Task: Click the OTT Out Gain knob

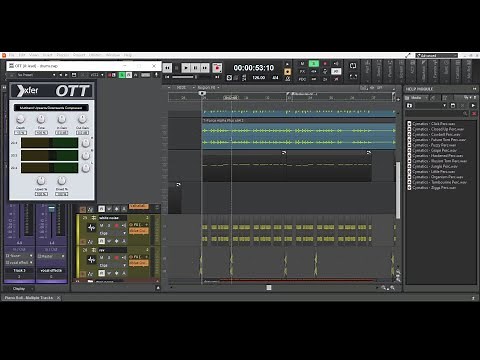Action: pyautogui.click(x=82, y=119)
